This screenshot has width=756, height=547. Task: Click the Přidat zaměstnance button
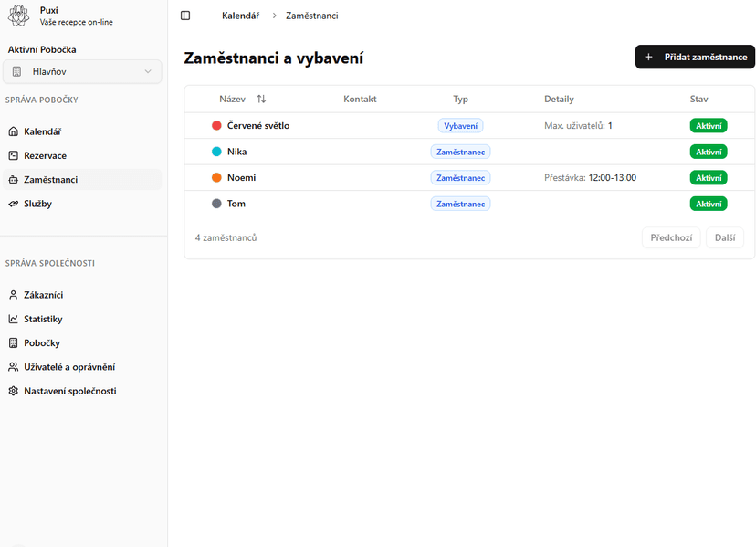pyautogui.click(x=695, y=57)
